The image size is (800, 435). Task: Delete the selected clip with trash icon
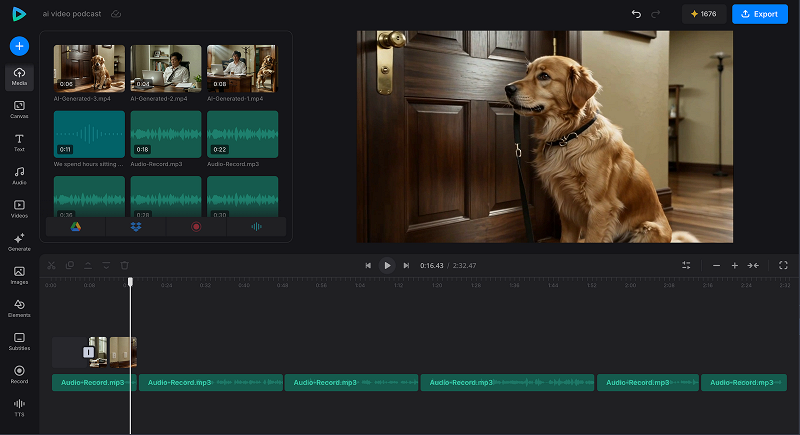pos(124,265)
